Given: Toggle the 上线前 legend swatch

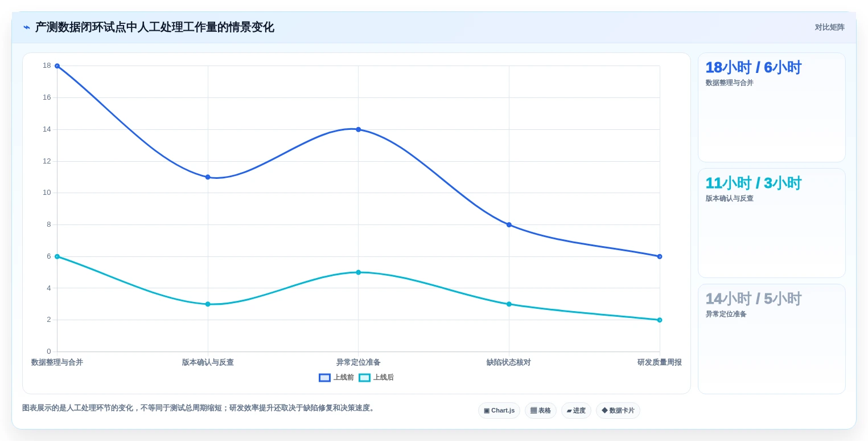Looking at the screenshot, I should (324, 378).
